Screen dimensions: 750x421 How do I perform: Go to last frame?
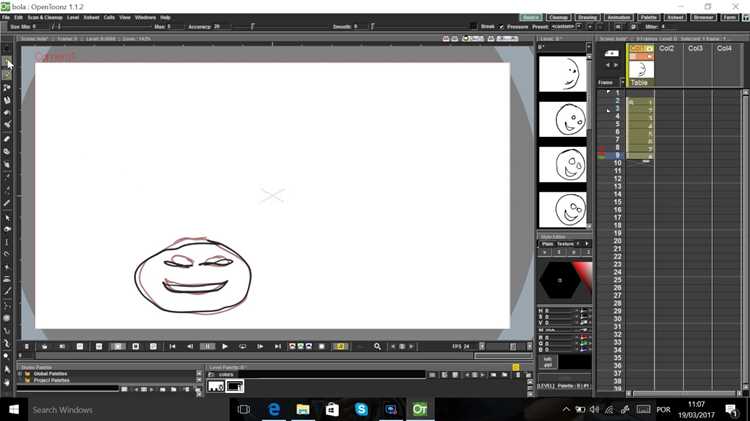click(x=277, y=346)
